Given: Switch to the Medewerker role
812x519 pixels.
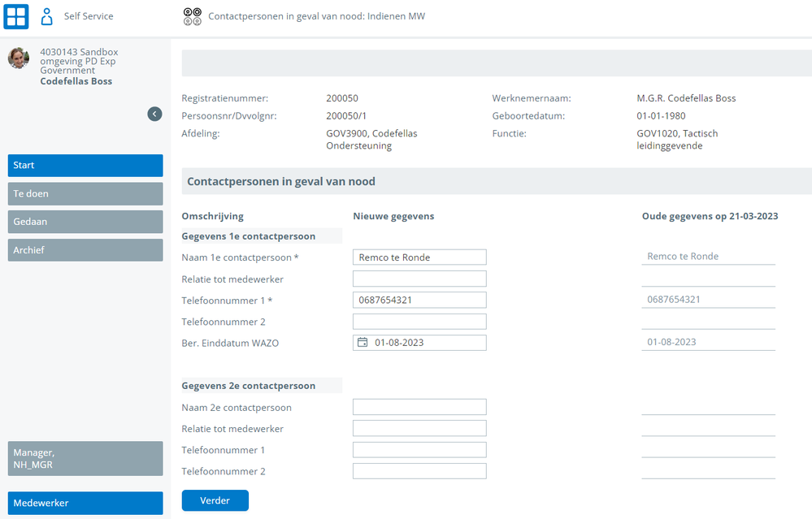Looking at the screenshot, I should point(85,503).
